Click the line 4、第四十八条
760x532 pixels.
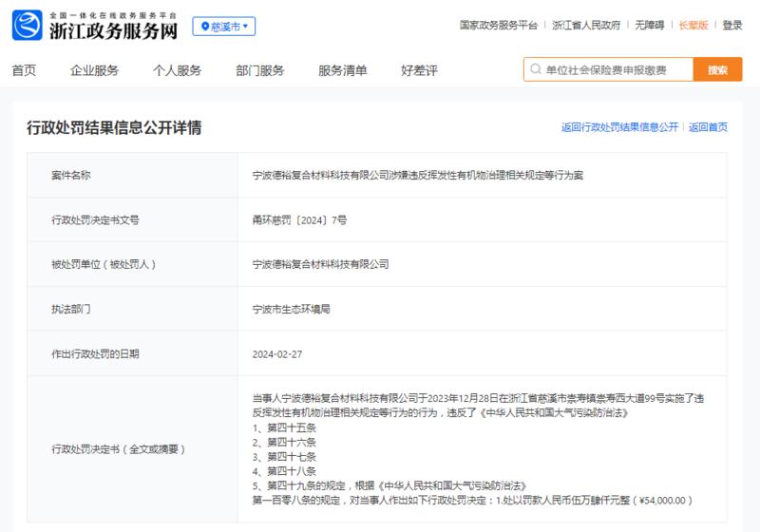284,471
